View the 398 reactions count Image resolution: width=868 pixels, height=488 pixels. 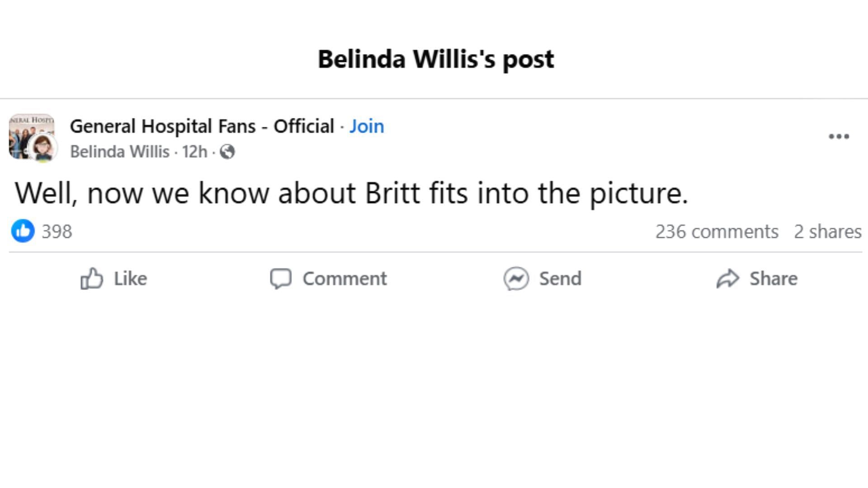click(x=57, y=231)
